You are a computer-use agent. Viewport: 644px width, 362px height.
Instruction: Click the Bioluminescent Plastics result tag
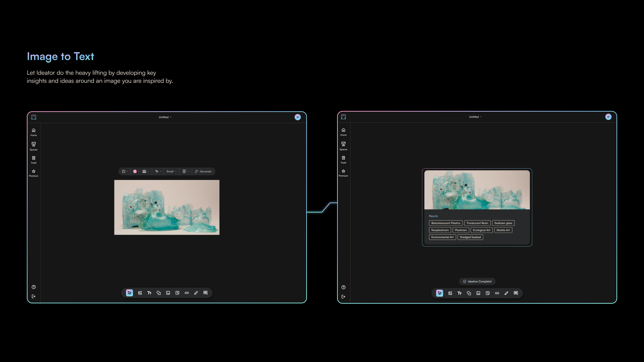[445, 223]
